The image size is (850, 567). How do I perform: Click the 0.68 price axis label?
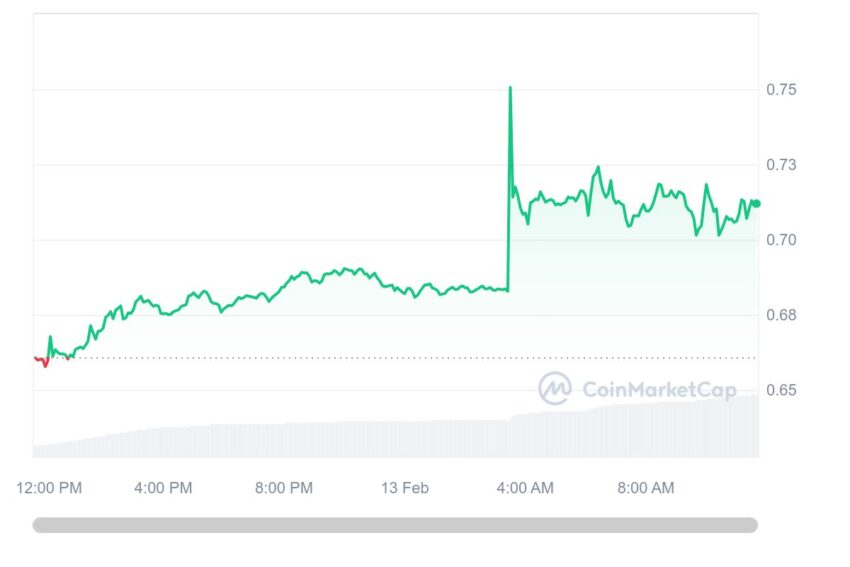[781, 315]
